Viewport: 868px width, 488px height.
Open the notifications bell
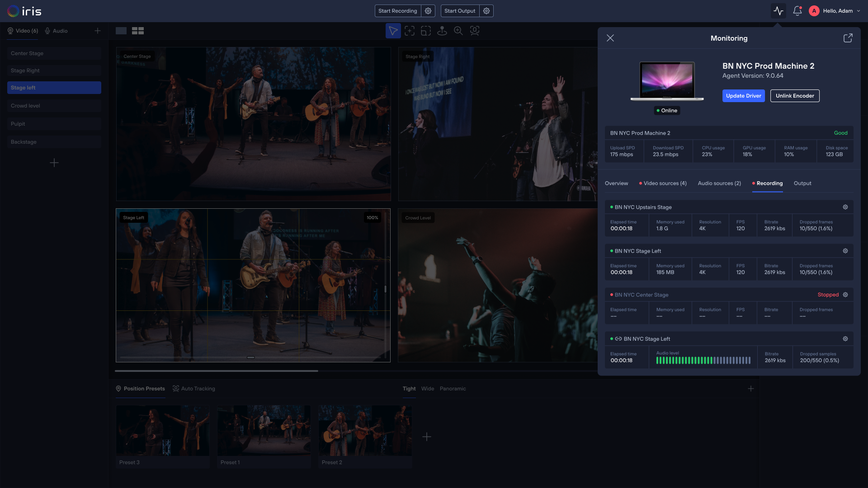[797, 11]
